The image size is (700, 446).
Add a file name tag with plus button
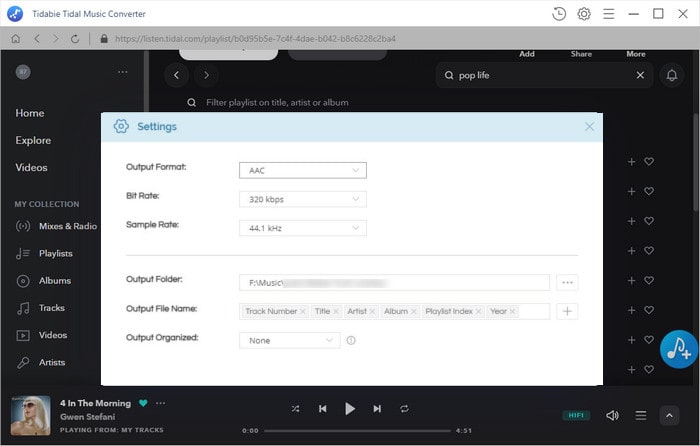tap(567, 311)
